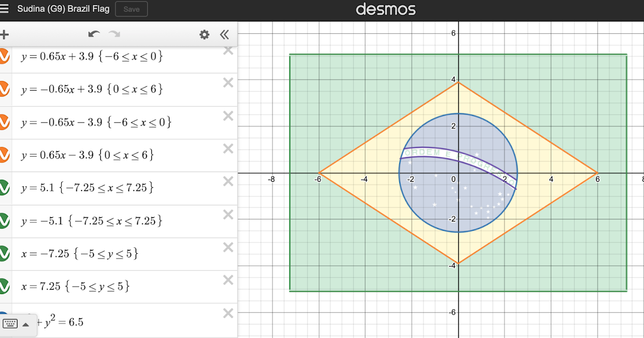The width and height of the screenshot is (644, 338).
Task: Click the orange icon of y = 0.65x - 3.9 to recolor it
Action: 3,155
